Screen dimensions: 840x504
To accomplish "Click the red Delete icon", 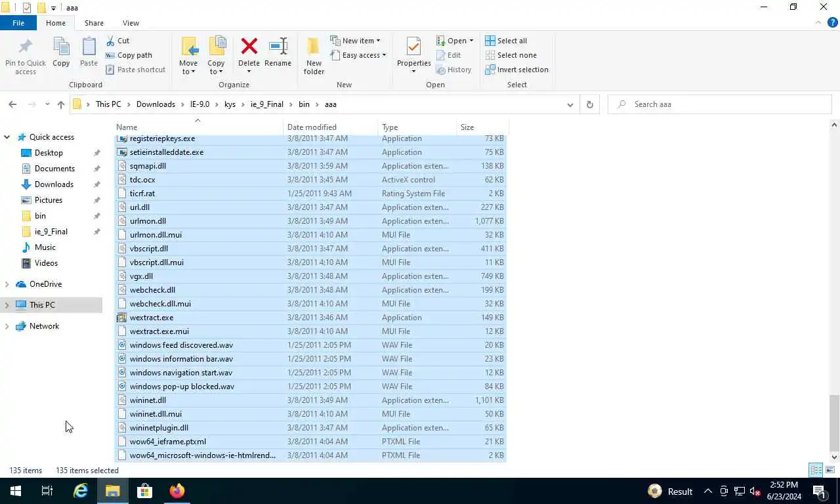I will [x=249, y=47].
